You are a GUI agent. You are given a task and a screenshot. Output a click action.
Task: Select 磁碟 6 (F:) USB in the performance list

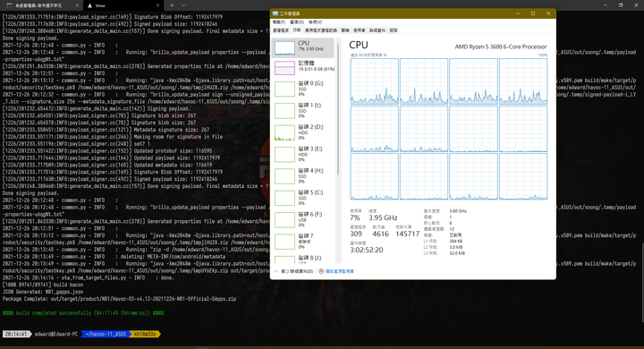pyautogui.click(x=303, y=219)
